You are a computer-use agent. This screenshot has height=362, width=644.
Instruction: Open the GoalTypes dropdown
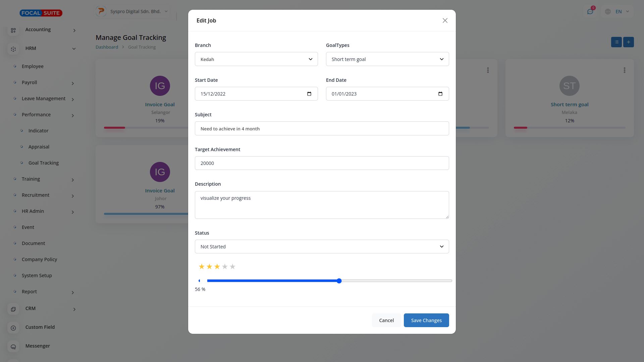pos(387,59)
